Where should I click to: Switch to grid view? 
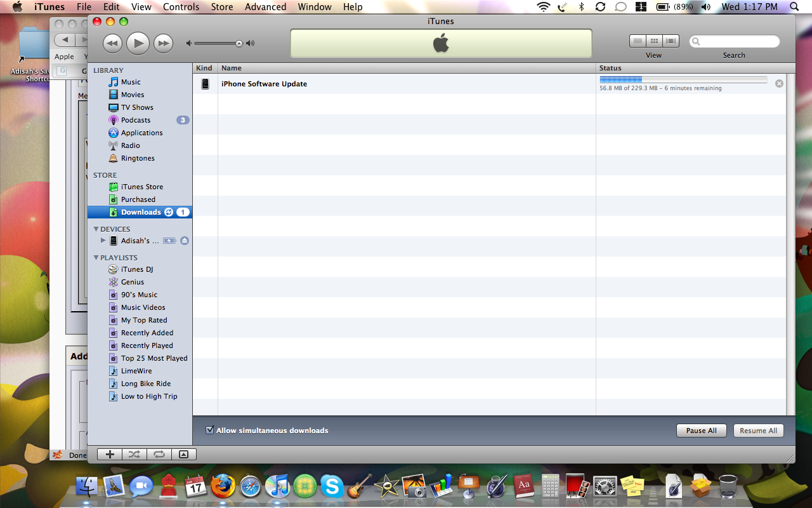pyautogui.click(x=654, y=41)
